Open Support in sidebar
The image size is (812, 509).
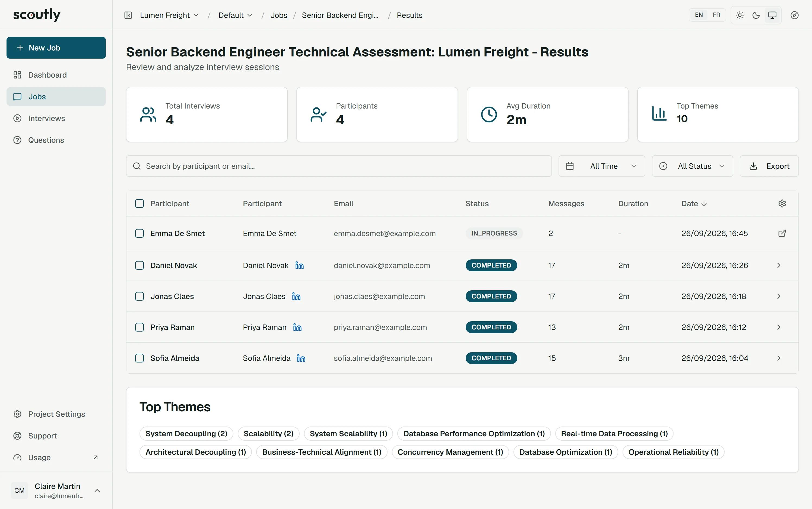(56, 436)
